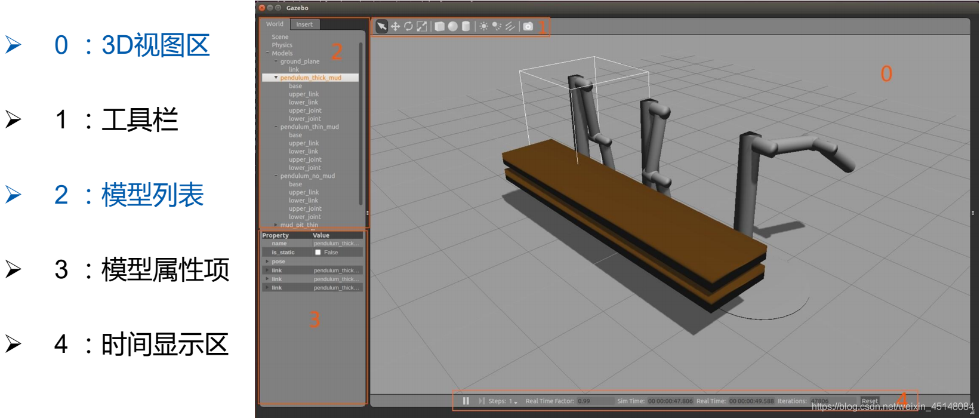The width and height of the screenshot is (980, 418).
Task: Click the pose property label
Action: (278, 262)
